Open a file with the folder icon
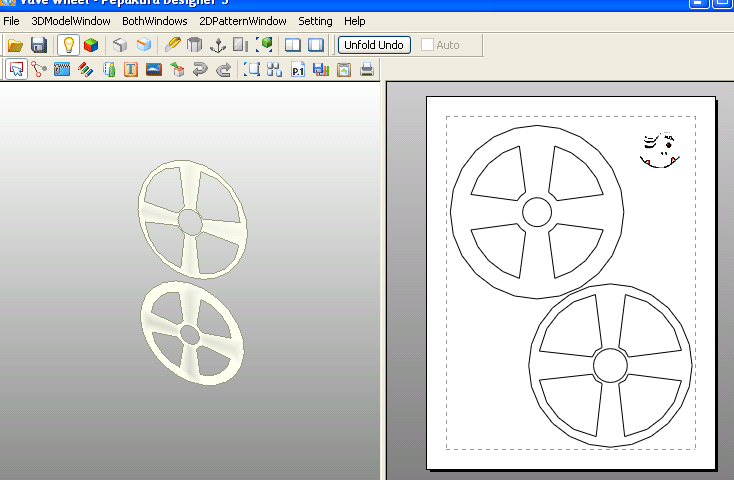Image resolution: width=734 pixels, height=480 pixels. (15, 45)
